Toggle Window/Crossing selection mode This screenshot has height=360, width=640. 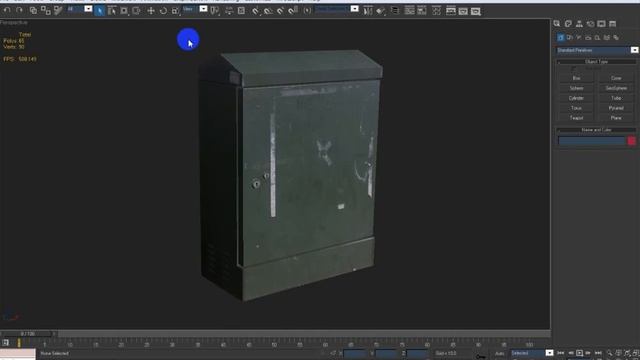coord(136,11)
